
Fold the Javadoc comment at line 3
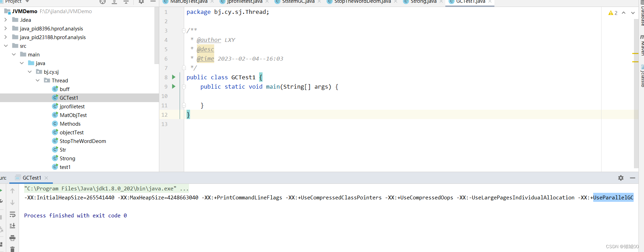tap(184, 31)
